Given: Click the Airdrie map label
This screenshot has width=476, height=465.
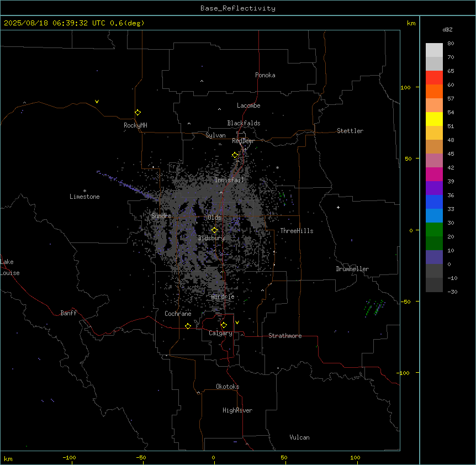Looking at the screenshot, I should point(223,297).
